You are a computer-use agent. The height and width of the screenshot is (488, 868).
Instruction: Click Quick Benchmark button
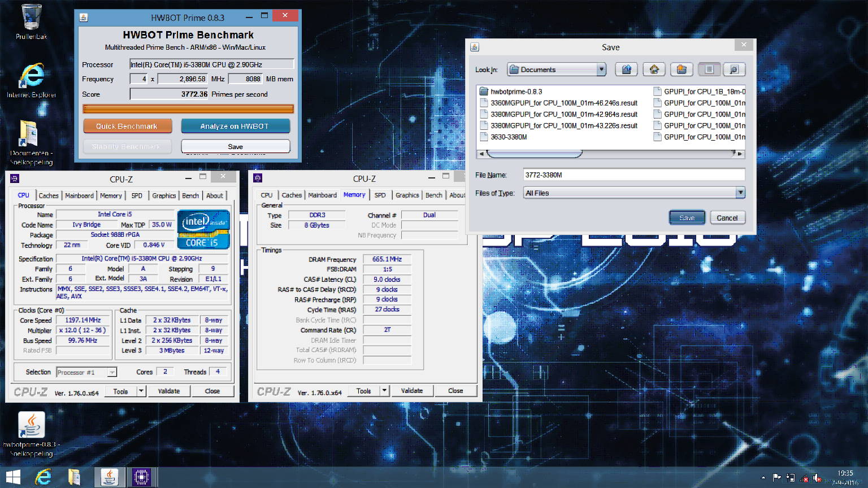pos(127,126)
